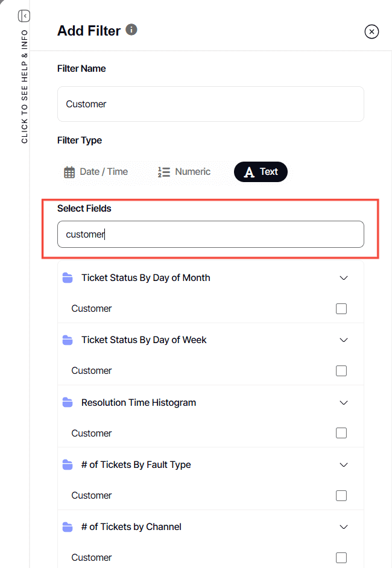Click the Filter Name input containing Customer

click(x=210, y=104)
